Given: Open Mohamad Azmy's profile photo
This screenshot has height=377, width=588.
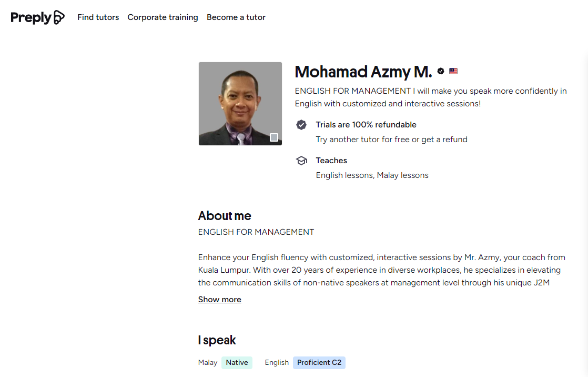Looking at the screenshot, I should pyautogui.click(x=240, y=104).
